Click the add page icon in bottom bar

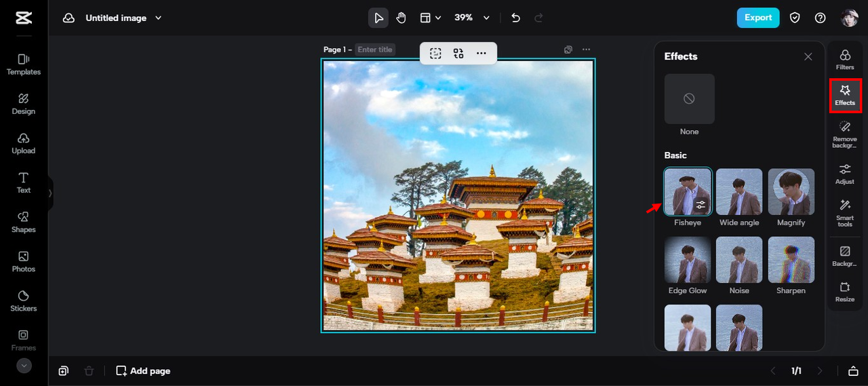[x=63, y=371]
